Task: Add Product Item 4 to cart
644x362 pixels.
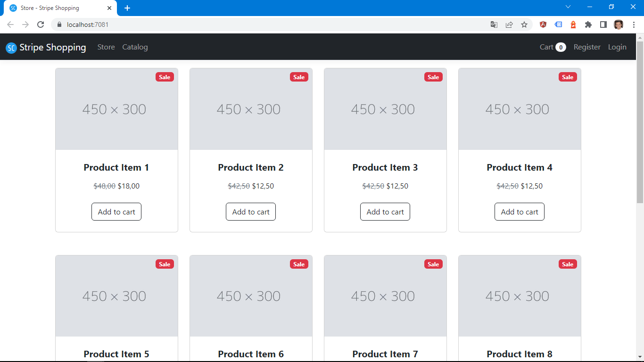Action: click(520, 212)
